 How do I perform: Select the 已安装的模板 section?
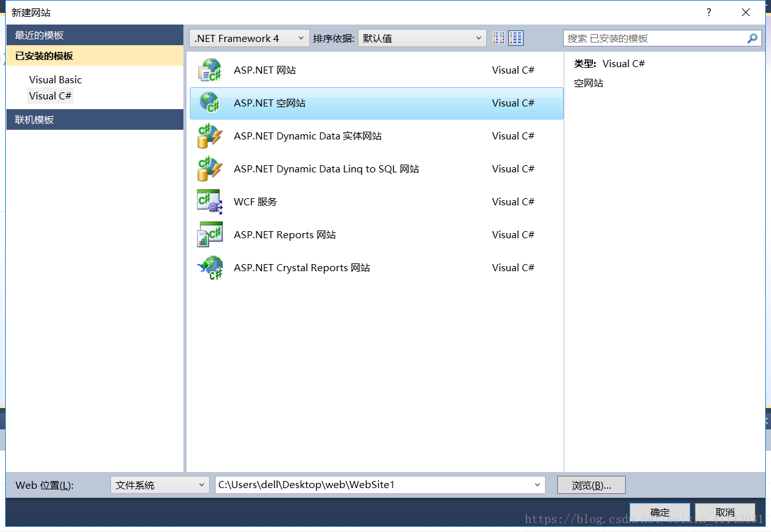coord(95,56)
